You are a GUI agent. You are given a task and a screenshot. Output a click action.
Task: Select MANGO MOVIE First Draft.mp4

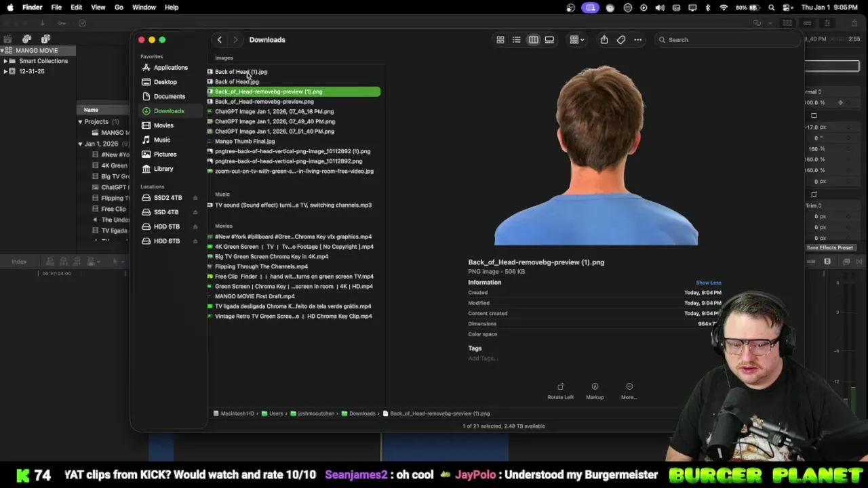click(x=254, y=296)
